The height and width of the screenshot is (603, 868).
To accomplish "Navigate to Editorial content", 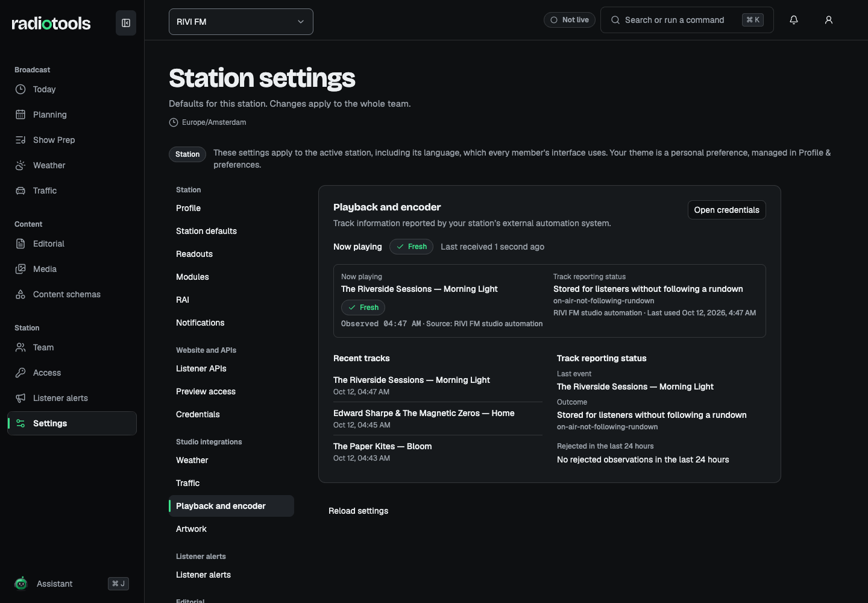I will click(x=72, y=244).
